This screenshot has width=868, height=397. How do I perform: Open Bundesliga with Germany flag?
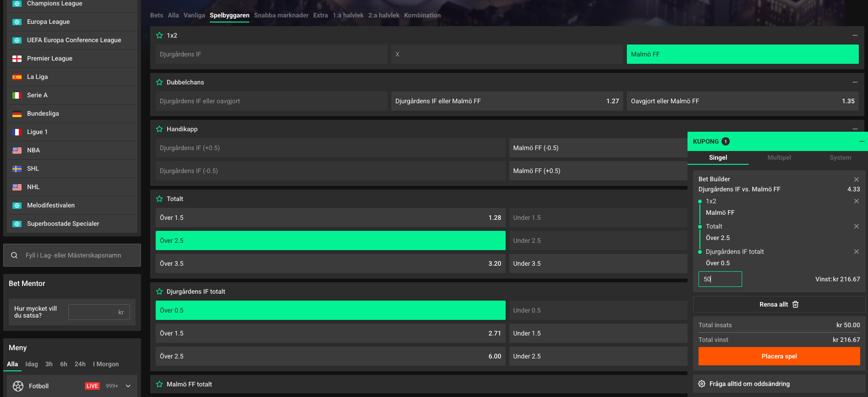[x=72, y=113]
